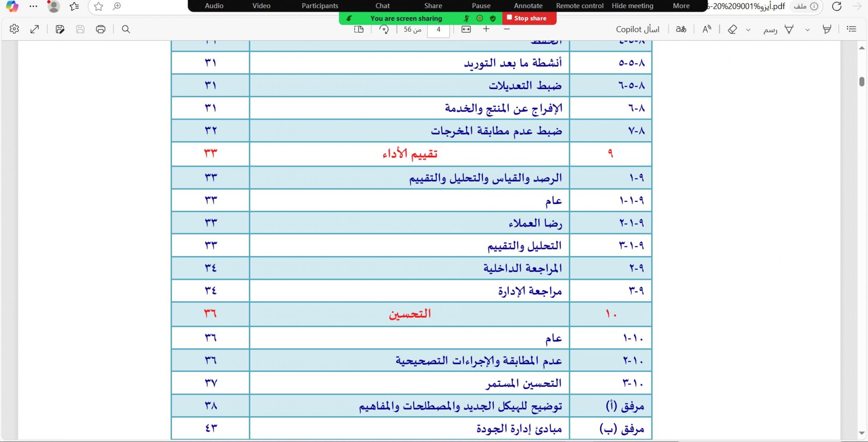Click the green security shield in sharing bar
This screenshot has height=442, width=868.
(493, 18)
